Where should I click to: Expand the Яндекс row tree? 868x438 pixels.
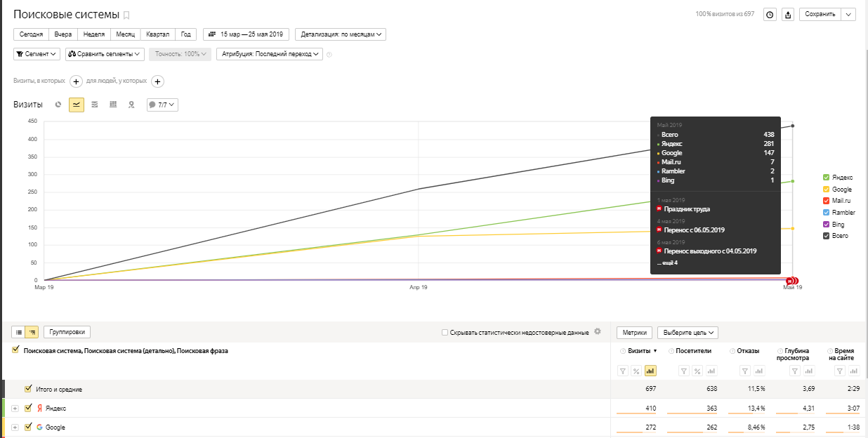tap(15, 408)
